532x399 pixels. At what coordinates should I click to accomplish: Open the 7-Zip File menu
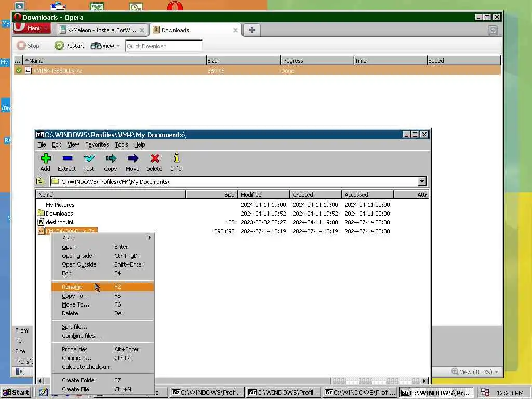42,144
